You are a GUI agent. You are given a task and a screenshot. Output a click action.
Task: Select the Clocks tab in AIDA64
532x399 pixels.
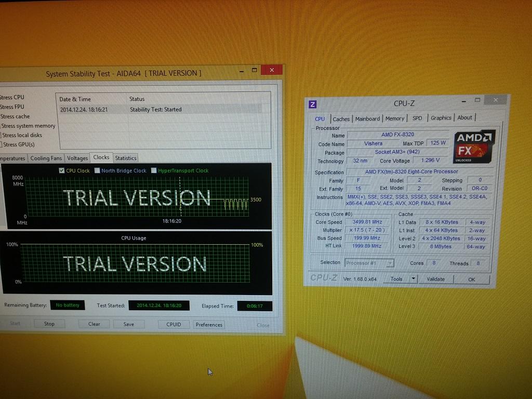(x=101, y=157)
